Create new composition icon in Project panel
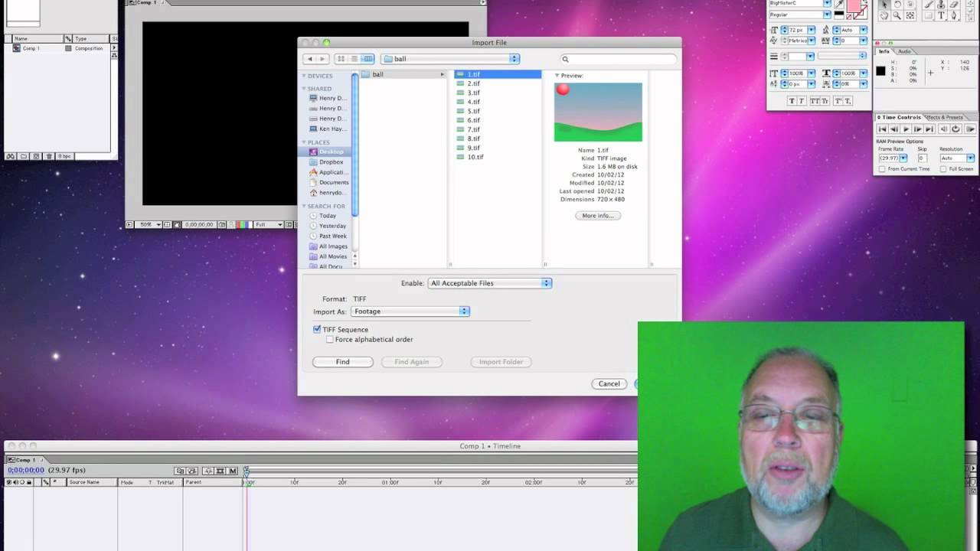 tap(36, 156)
